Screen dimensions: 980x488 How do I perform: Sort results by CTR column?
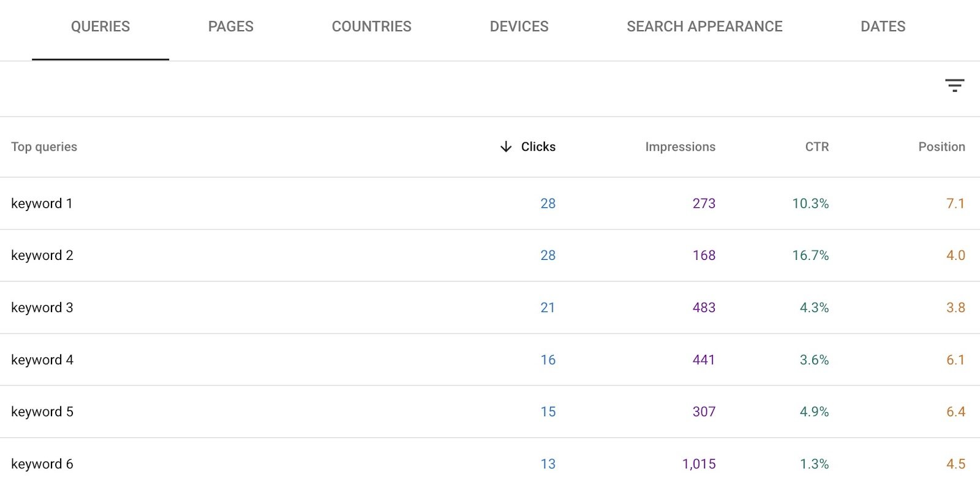click(x=817, y=147)
